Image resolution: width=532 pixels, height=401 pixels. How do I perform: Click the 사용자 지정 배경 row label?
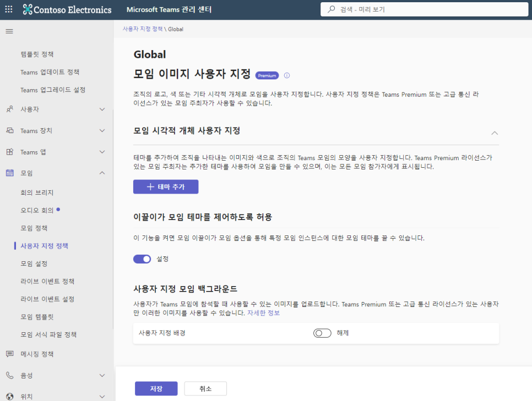point(162,333)
